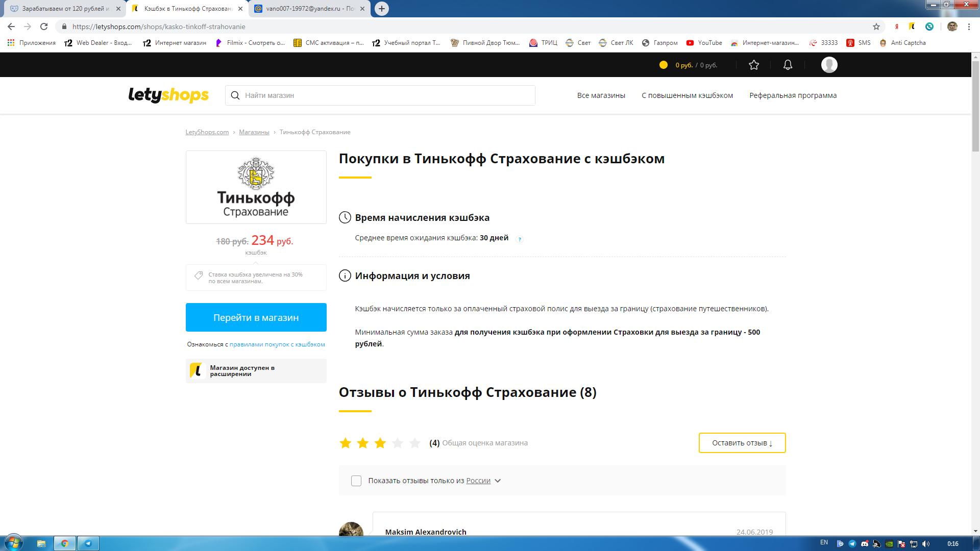The height and width of the screenshot is (551, 980).
Task: Go back to the previous page
Action: click(11, 27)
